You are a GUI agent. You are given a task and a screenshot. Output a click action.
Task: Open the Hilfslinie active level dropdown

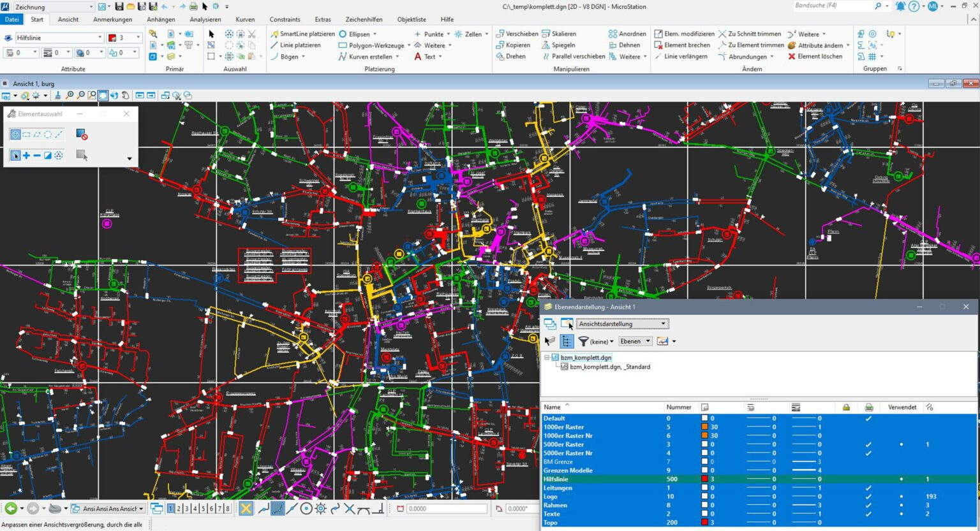click(100, 38)
